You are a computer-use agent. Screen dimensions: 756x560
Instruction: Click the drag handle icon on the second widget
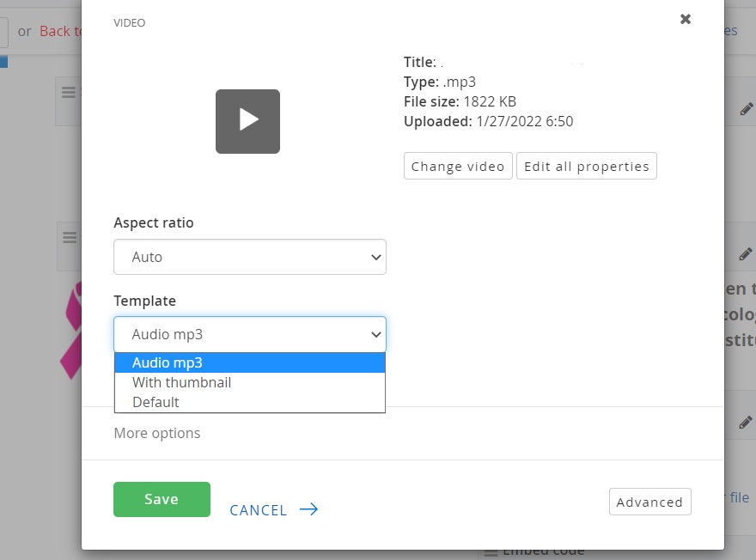click(x=69, y=237)
